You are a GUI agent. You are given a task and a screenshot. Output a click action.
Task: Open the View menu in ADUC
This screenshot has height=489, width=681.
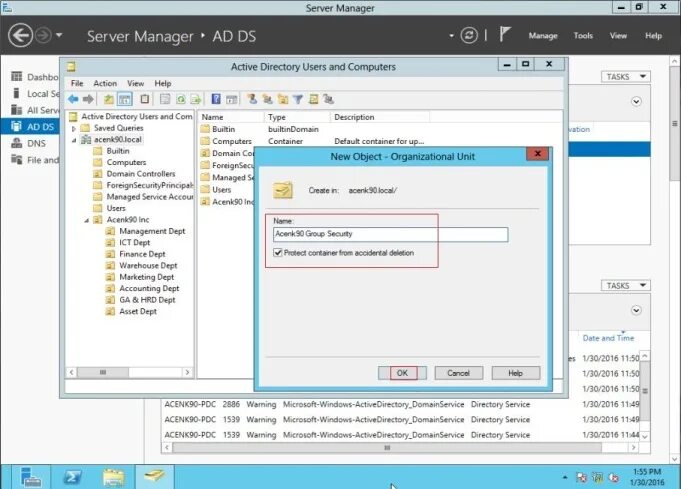pos(136,83)
